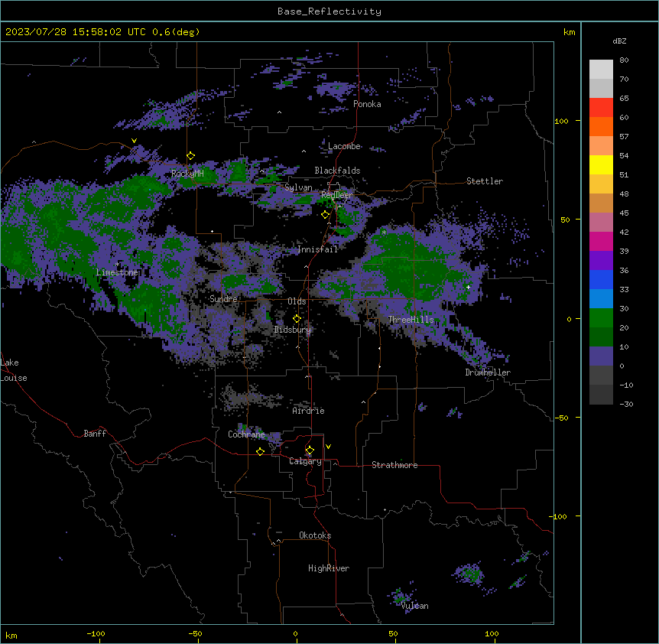
Task: Click the Blackfalds town label
Action: click(337, 171)
